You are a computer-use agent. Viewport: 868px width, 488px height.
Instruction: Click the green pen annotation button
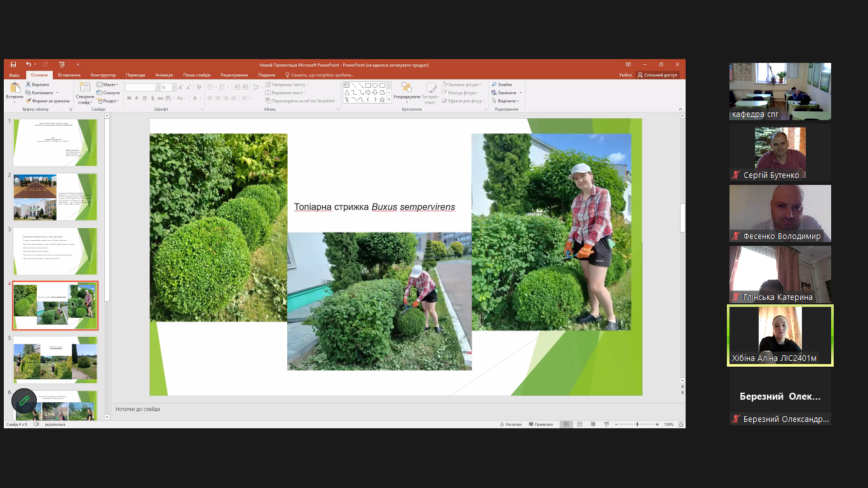pyautogui.click(x=24, y=401)
